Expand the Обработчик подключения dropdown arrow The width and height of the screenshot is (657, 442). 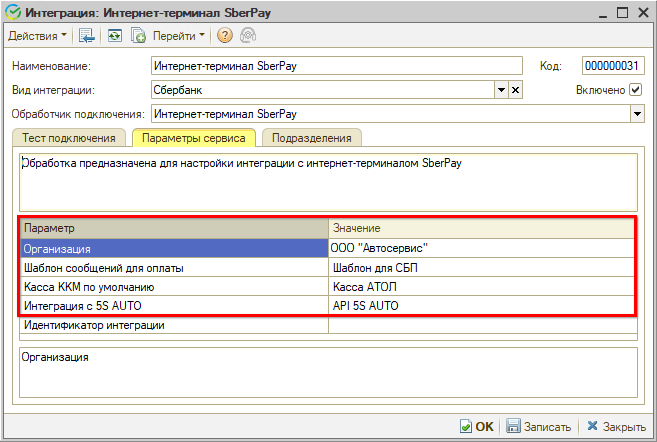click(x=637, y=114)
